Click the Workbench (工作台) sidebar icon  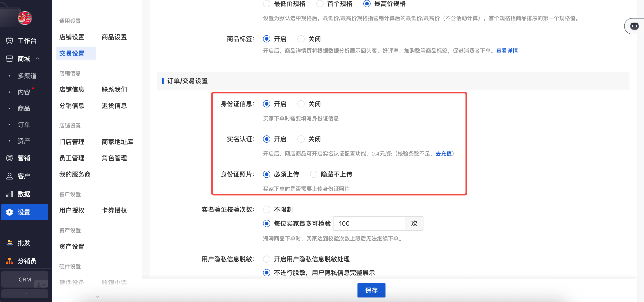click(x=9, y=41)
